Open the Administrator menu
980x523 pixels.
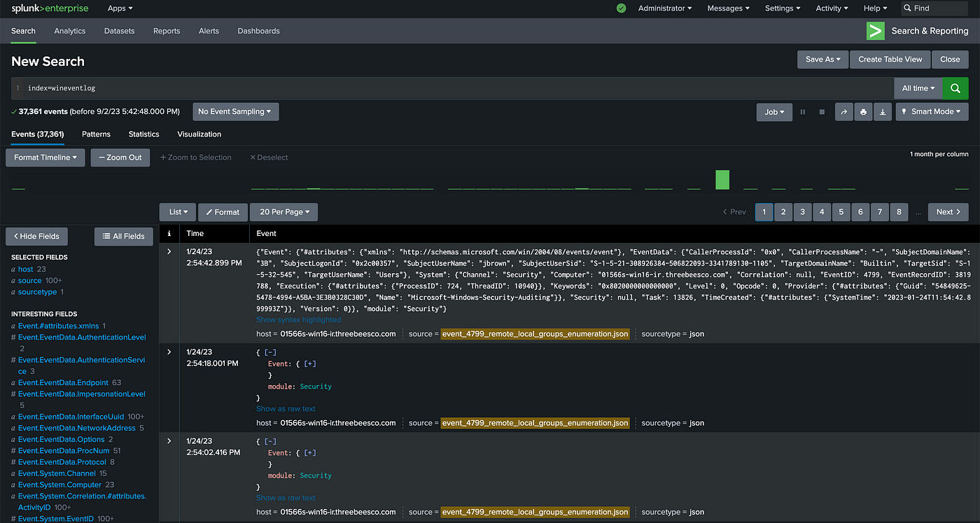coord(665,8)
